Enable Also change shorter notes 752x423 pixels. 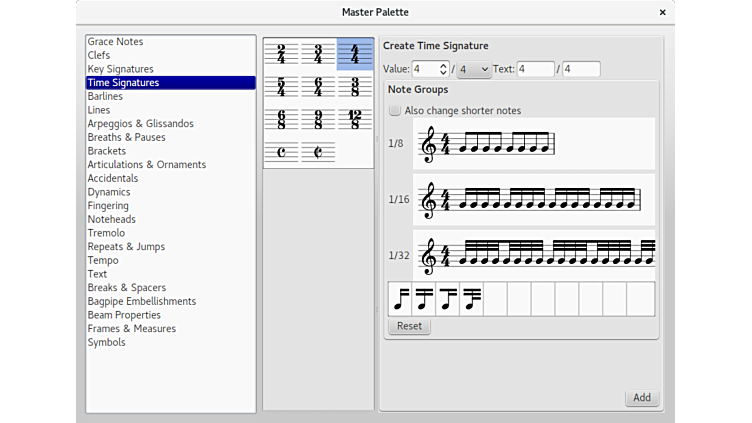pos(395,110)
